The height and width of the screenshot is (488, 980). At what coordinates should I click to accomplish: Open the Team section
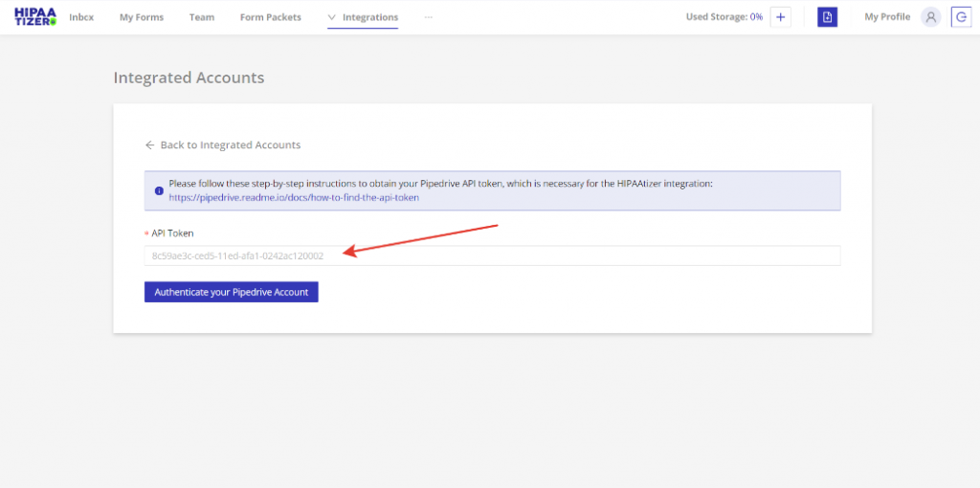[202, 17]
